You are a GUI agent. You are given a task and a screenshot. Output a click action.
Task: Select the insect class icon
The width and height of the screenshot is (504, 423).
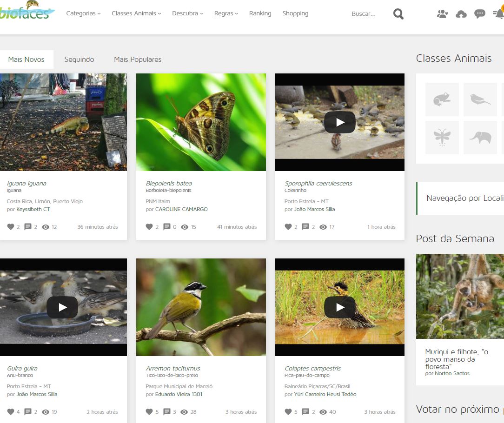(442, 138)
